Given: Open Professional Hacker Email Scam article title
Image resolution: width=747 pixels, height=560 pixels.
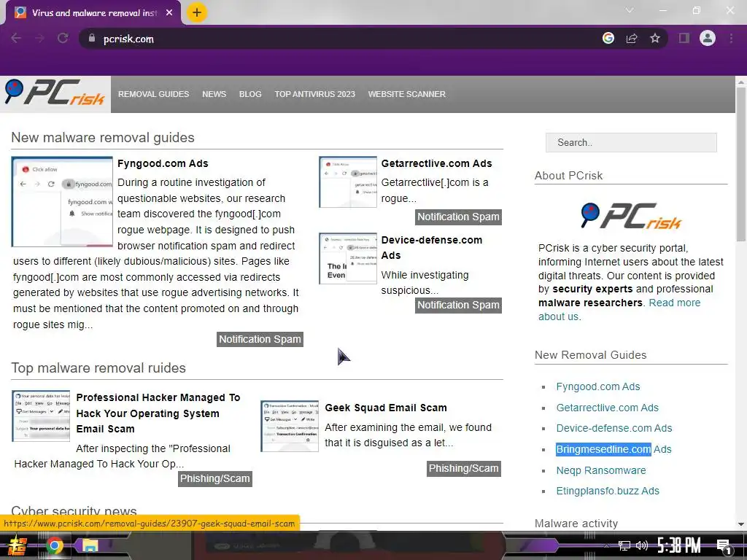Looking at the screenshot, I should coord(158,413).
